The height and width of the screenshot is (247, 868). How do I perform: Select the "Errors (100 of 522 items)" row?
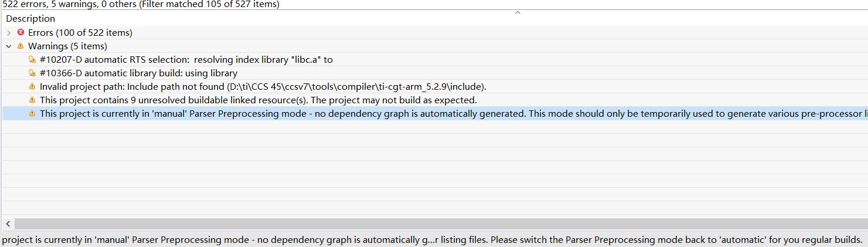pyautogui.click(x=80, y=33)
